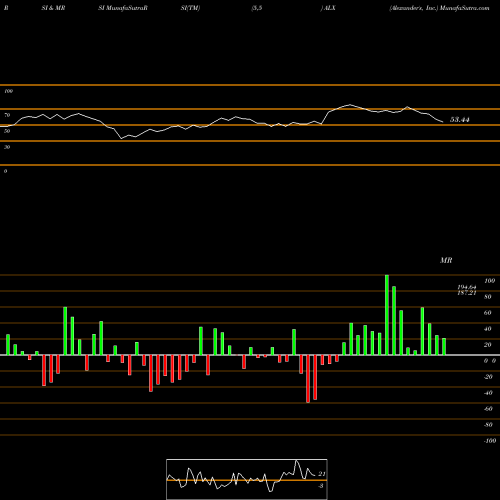Click the 187.21 value in MR panel
This screenshot has width=500, height=500.
[x=467, y=293]
